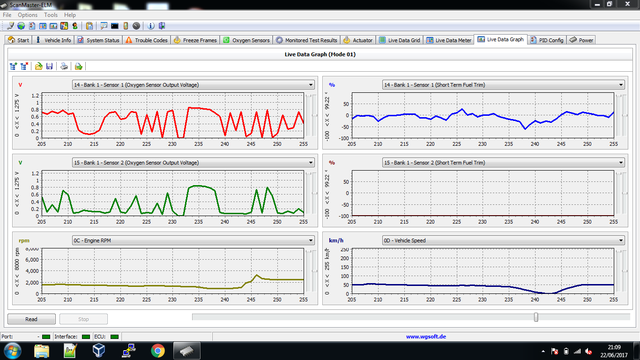The image size is (640, 360).
Task: Print the graph with the printer icon
Action: [x=64, y=66]
